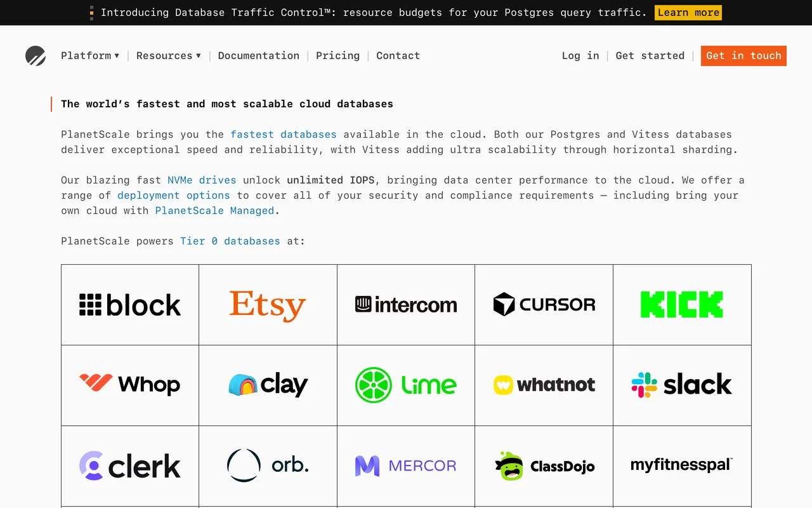Click the Lime citrus logo

(x=374, y=385)
